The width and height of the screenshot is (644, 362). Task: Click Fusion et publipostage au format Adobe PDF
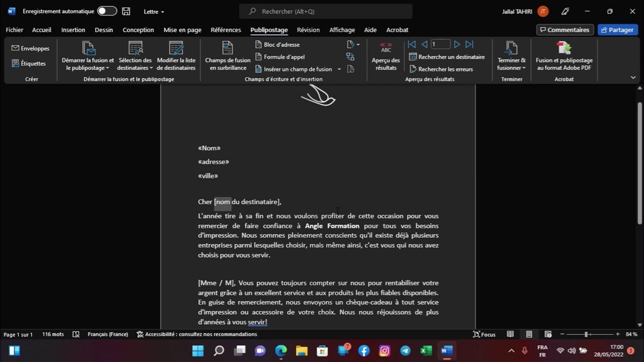(564, 56)
